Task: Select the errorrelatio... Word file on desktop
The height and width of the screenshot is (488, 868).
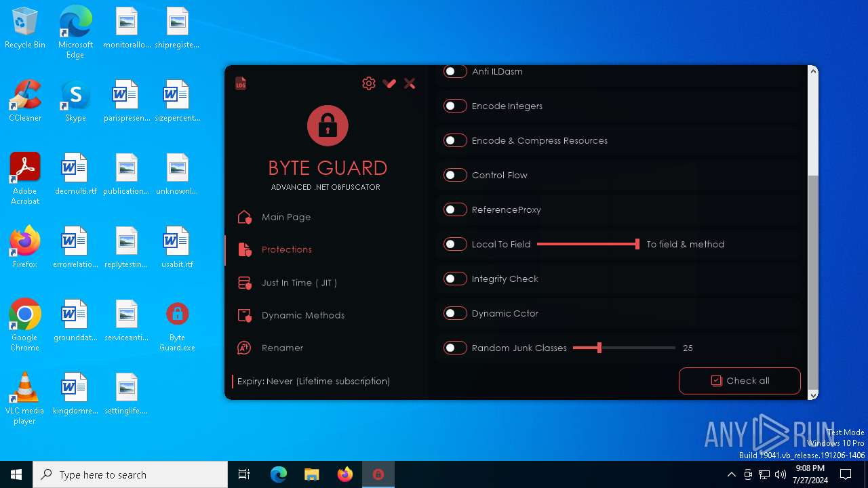Action: coord(75,247)
